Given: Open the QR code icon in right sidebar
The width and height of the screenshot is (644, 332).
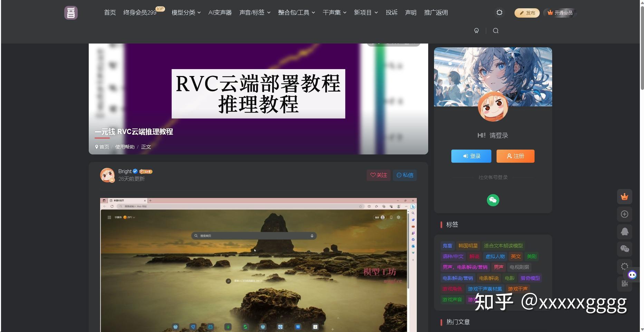Looking at the screenshot, I should click(624, 284).
